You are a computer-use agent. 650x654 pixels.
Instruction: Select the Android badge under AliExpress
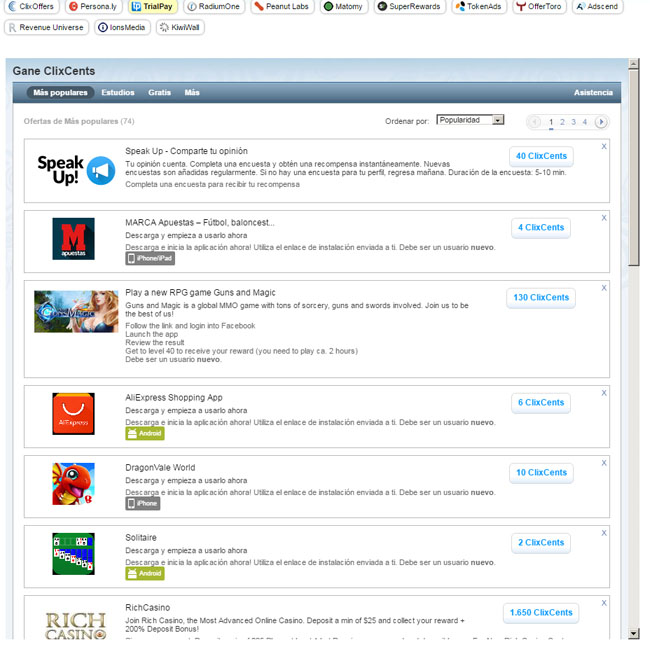click(x=145, y=434)
